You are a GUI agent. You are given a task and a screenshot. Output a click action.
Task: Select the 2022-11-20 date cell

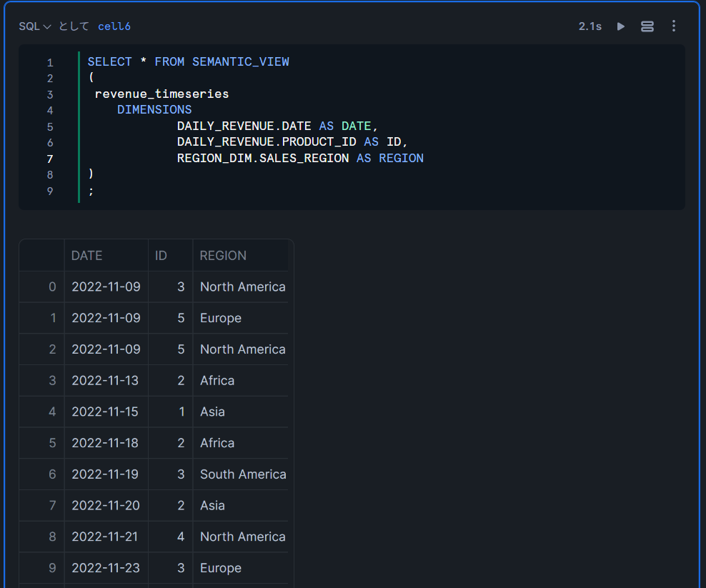106,505
